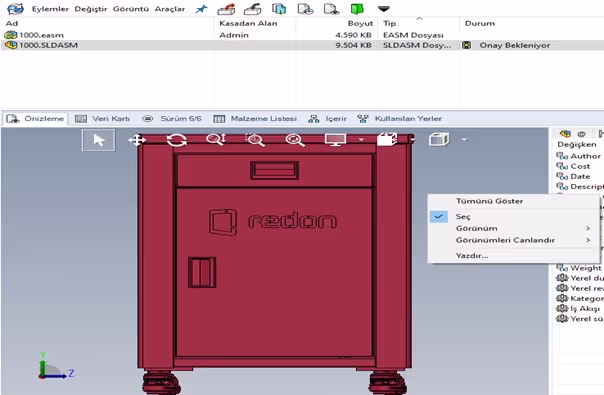This screenshot has width=604, height=395.
Task: Select the Kategori variable row
Action: pyautogui.click(x=580, y=298)
